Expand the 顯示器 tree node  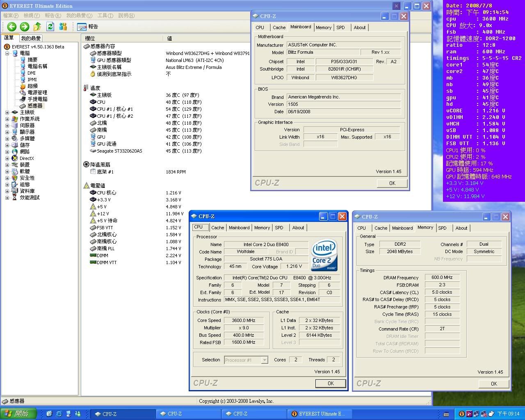(7, 132)
